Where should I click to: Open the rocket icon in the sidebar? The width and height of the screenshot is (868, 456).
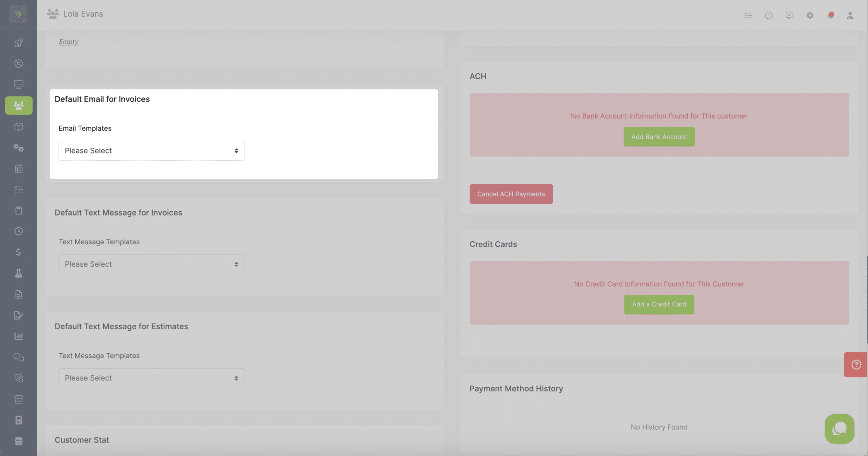point(19,43)
